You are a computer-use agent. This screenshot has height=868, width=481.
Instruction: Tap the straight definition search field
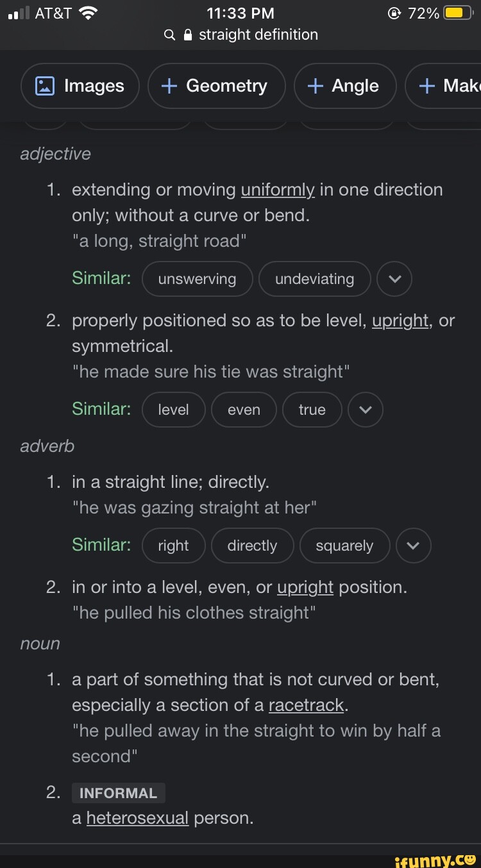pyautogui.click(x=257, y=35)
